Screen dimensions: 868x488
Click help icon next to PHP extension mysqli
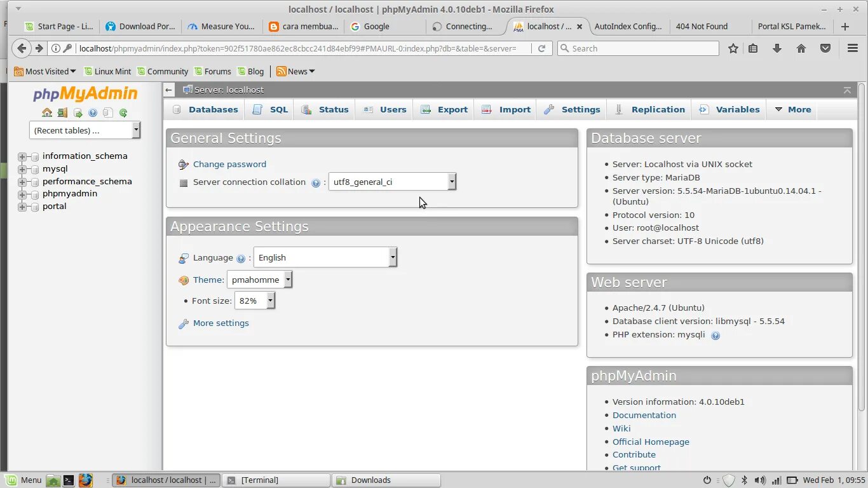pyautogui.click(x=715, y=335)
